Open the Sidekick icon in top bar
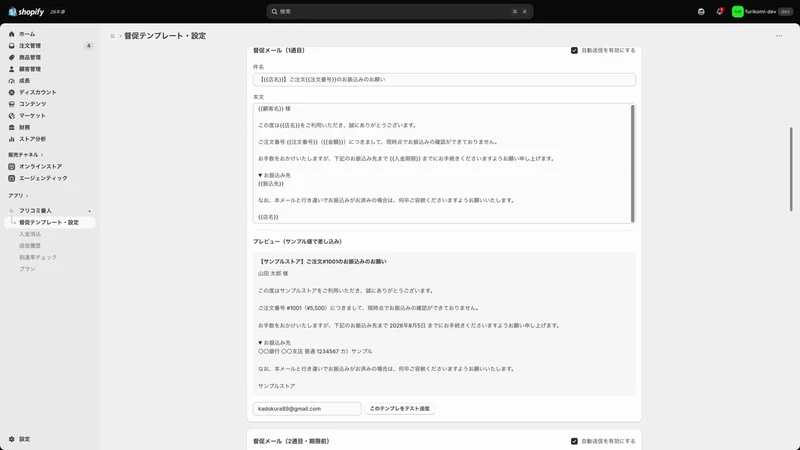 tap(701, 12)
